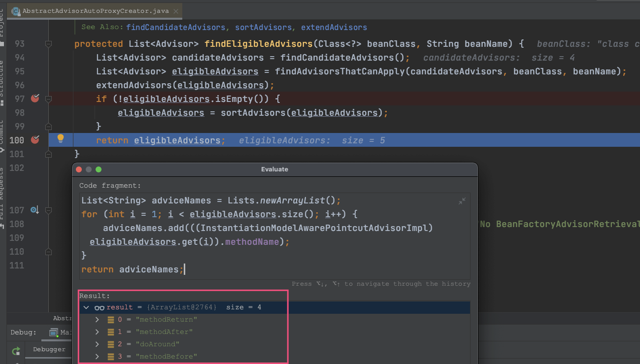640x364 pixels.
Task: Click the list icon of result item 1
Action: [111, 332]
